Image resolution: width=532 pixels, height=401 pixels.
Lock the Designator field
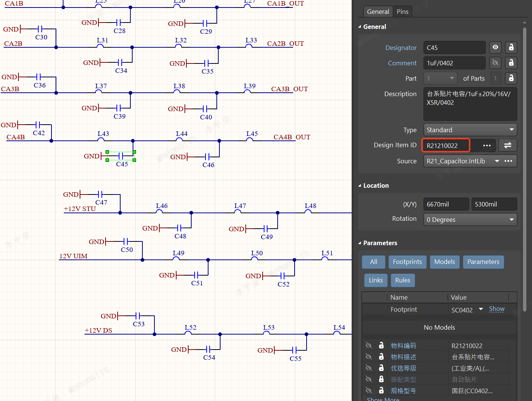[x=511, y=47]
